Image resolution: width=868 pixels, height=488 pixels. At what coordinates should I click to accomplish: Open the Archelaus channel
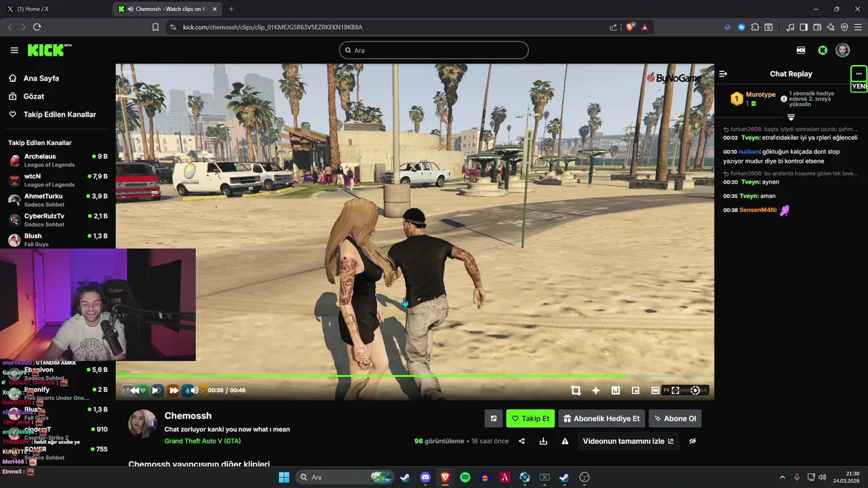click(x=58, y=161)
